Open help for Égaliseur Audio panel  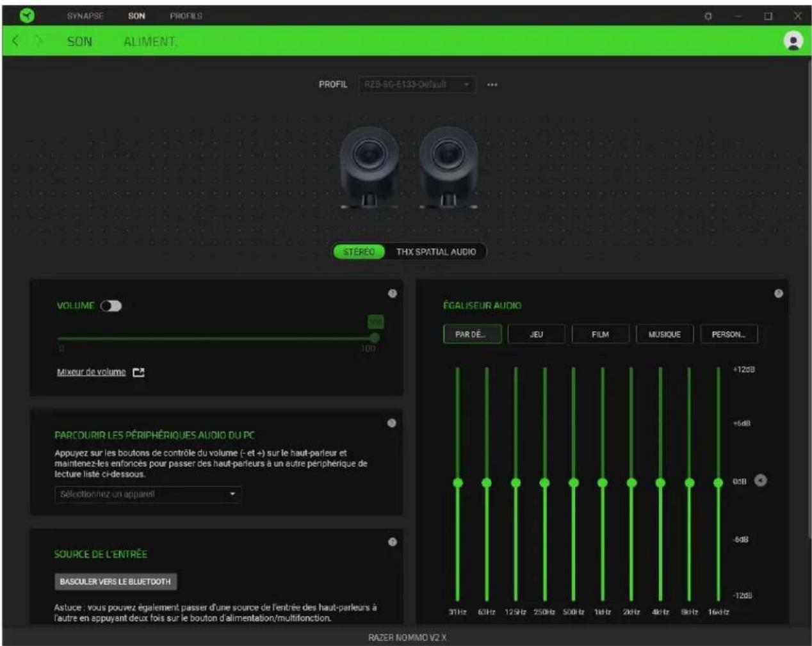point(779,293)
